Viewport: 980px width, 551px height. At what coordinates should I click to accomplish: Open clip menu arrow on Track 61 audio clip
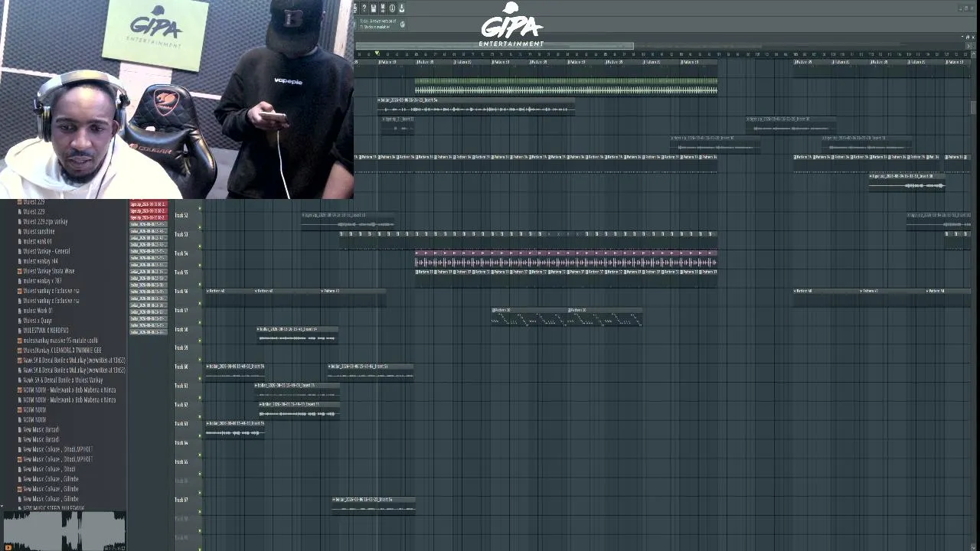click(x=257, y=386)
